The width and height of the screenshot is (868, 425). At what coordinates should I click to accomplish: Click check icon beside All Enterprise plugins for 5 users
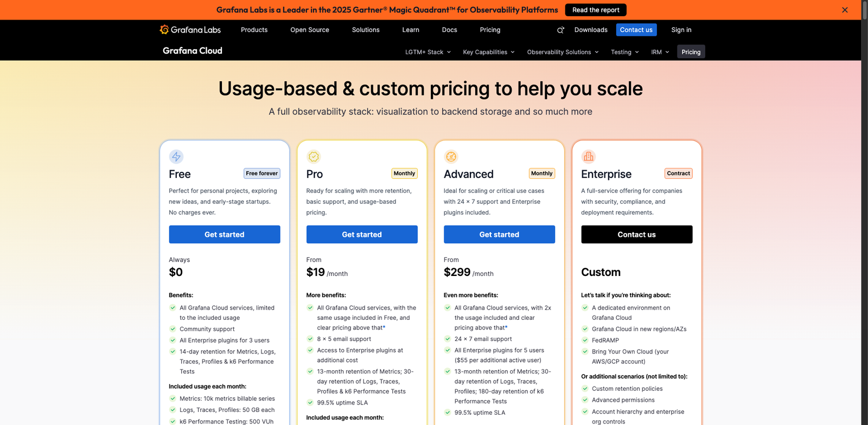coord(448,350)
